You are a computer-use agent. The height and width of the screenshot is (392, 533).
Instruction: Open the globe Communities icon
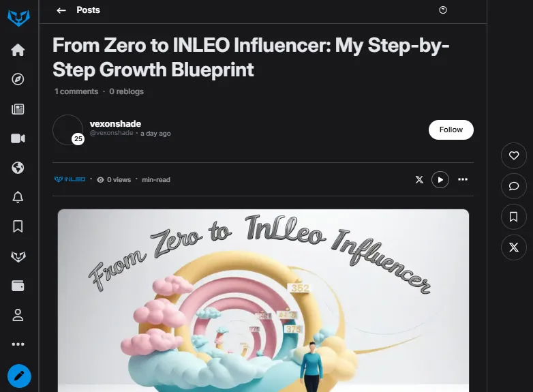click(18, 168)
